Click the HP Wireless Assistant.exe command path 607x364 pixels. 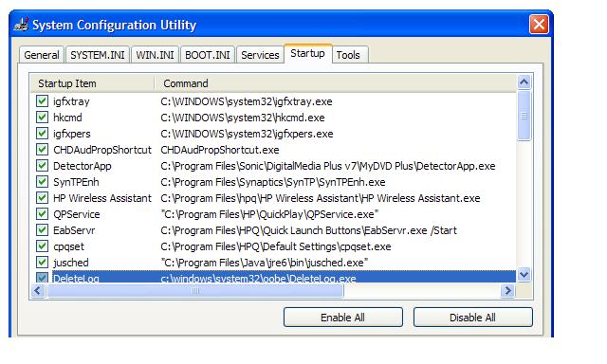(321, 198)
